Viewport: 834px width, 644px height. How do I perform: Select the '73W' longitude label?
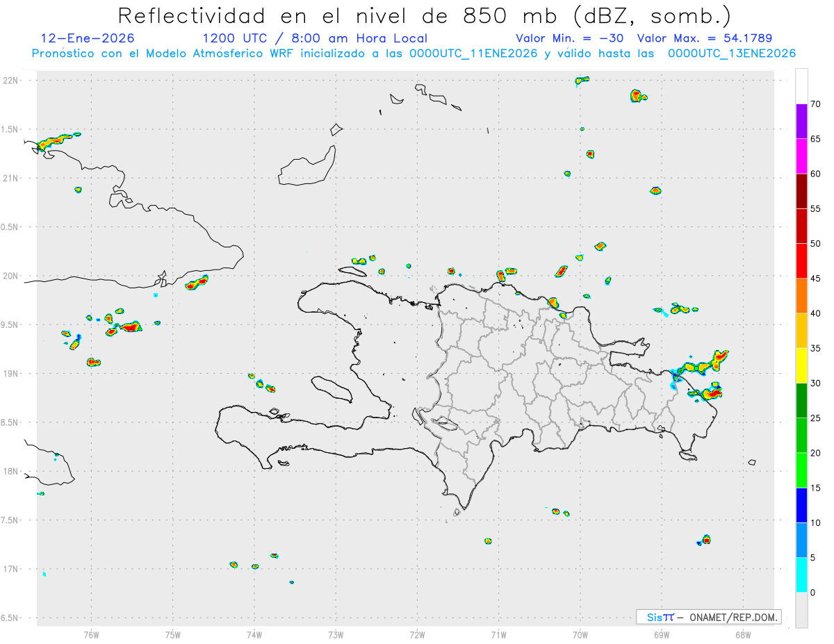click(336, 634)
